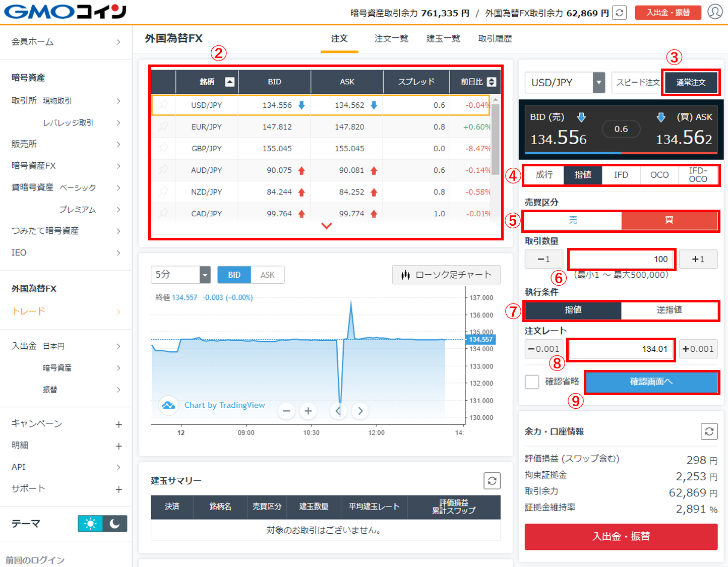Screen dimensions: 728x567
Task: Open 入出金・振替 from the top bar
Action: coord(668,13)
